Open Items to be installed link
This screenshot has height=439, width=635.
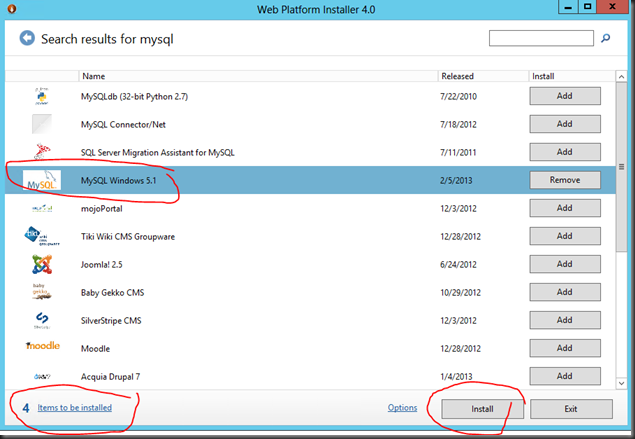click(x=75, y=408)
